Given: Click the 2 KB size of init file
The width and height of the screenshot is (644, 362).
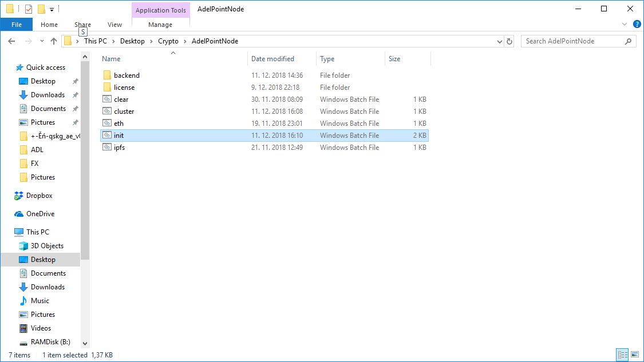Looking at the screenshot, I should 420,135.
